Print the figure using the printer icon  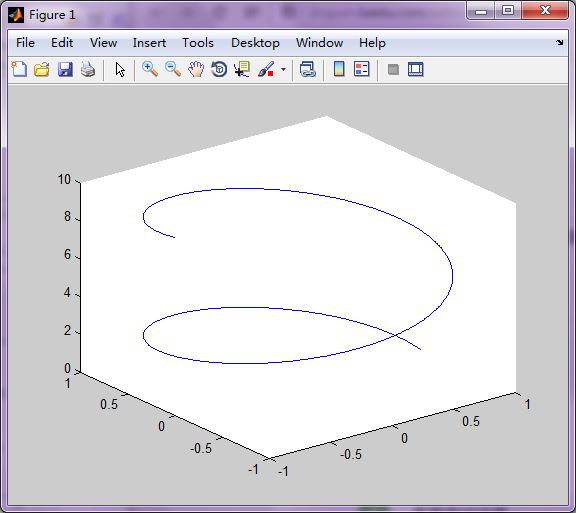click(88, 69)
